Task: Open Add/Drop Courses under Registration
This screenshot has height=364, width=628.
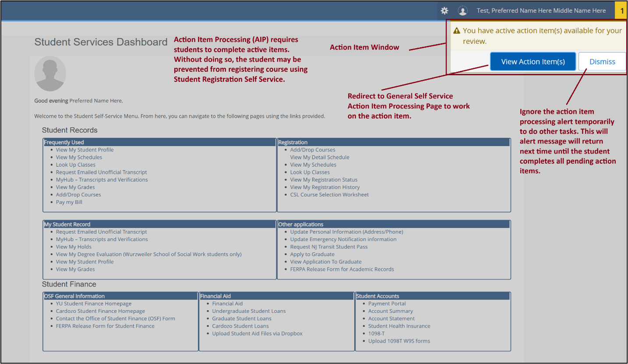Action: tap(312, 150)
